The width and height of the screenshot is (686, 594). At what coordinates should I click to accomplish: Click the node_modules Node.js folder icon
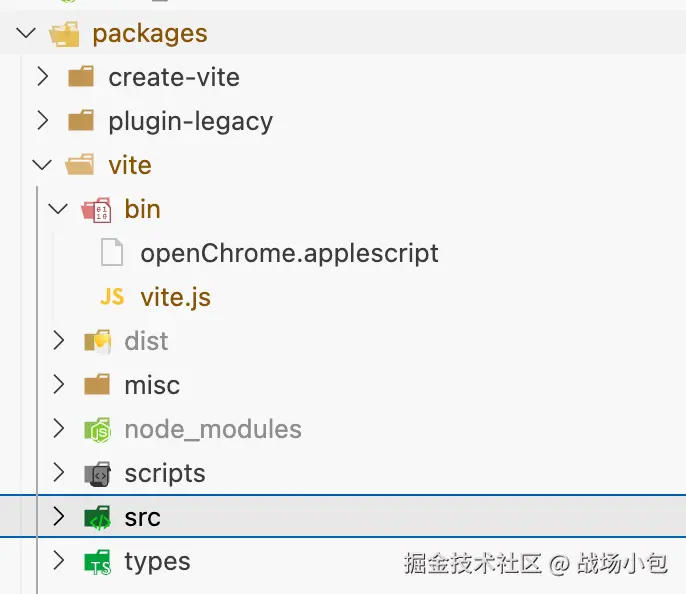click(97, 430)
